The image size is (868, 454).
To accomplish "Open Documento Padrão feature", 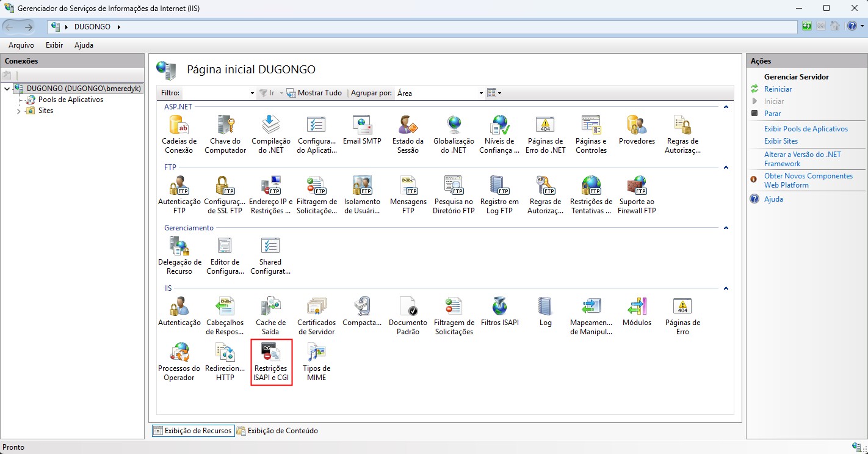I will (408, 316).
